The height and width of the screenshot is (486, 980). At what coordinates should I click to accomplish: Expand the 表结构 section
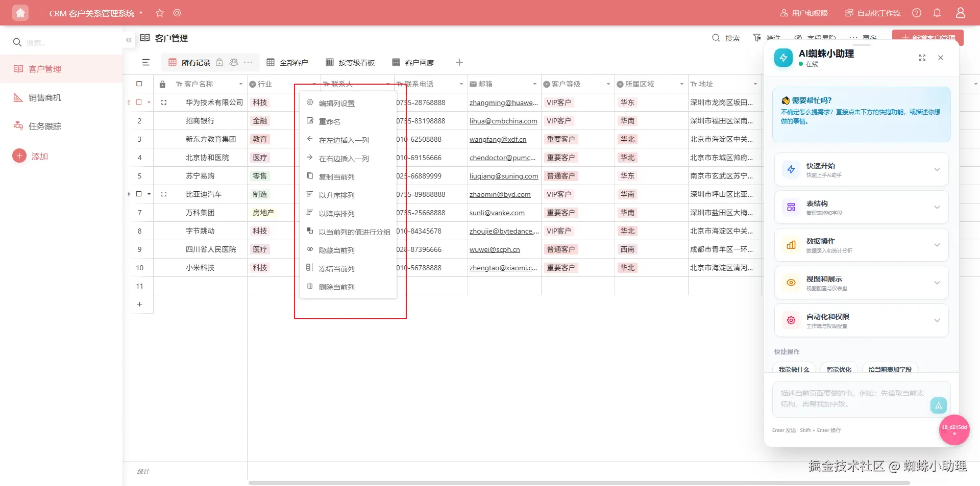[862, 207]
